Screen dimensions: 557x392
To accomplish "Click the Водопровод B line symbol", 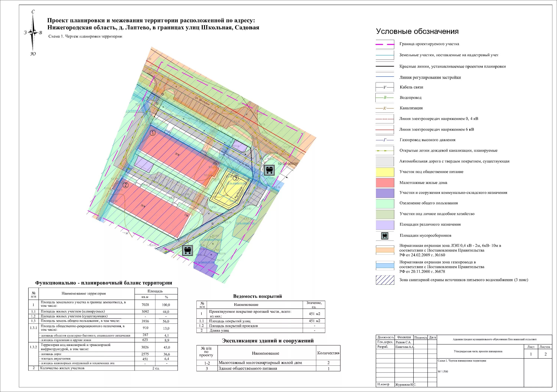I will coord(385,97).
